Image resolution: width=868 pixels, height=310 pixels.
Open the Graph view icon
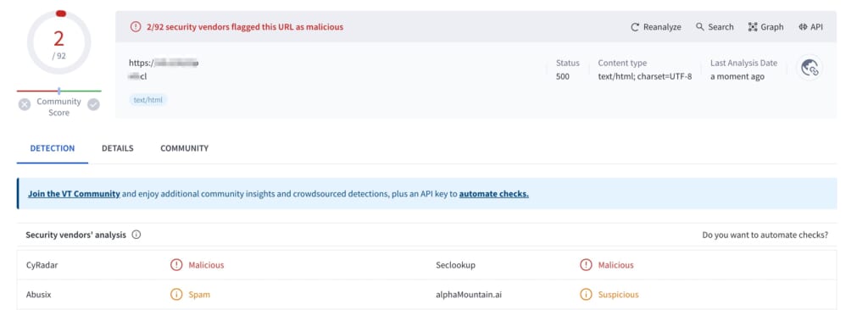coord(753,27)
